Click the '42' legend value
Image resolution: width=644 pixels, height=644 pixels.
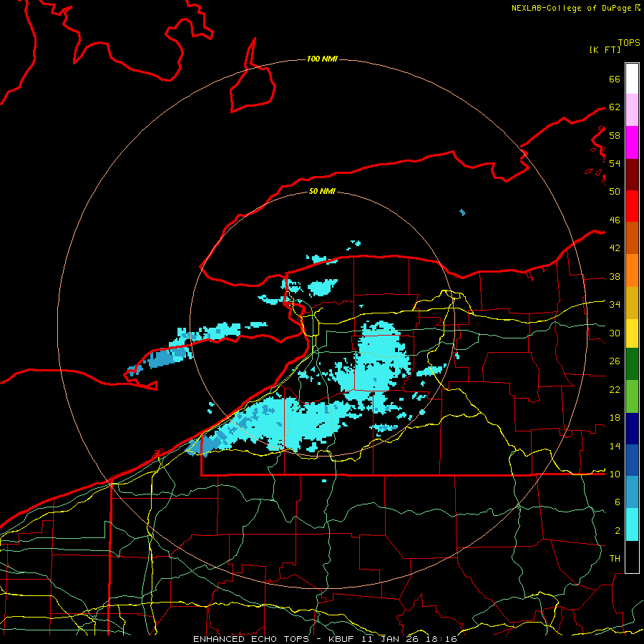click(615, 248)
